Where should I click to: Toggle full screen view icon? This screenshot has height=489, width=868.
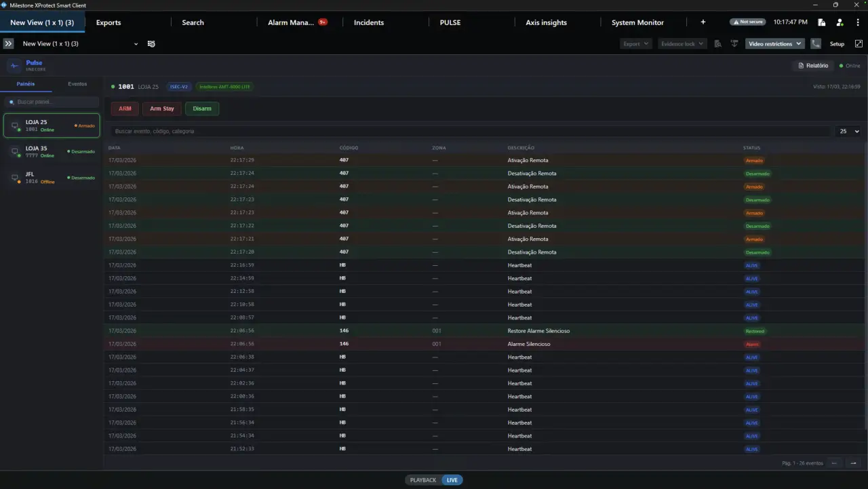[859, 43]
